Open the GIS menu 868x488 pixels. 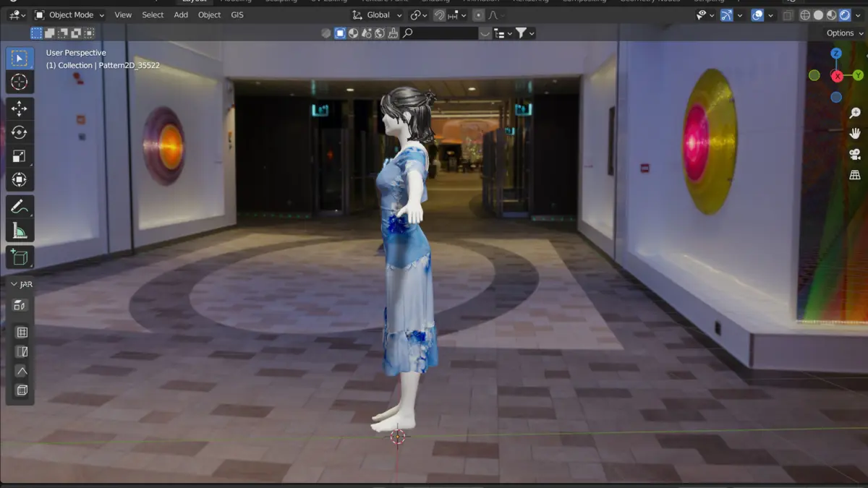237,15
